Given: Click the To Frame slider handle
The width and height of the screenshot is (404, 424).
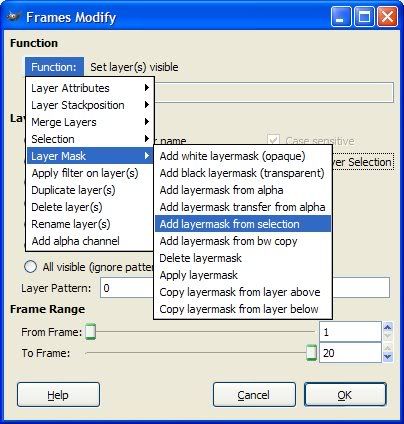Looking at the screenshot, I should (x=312, y=353).
